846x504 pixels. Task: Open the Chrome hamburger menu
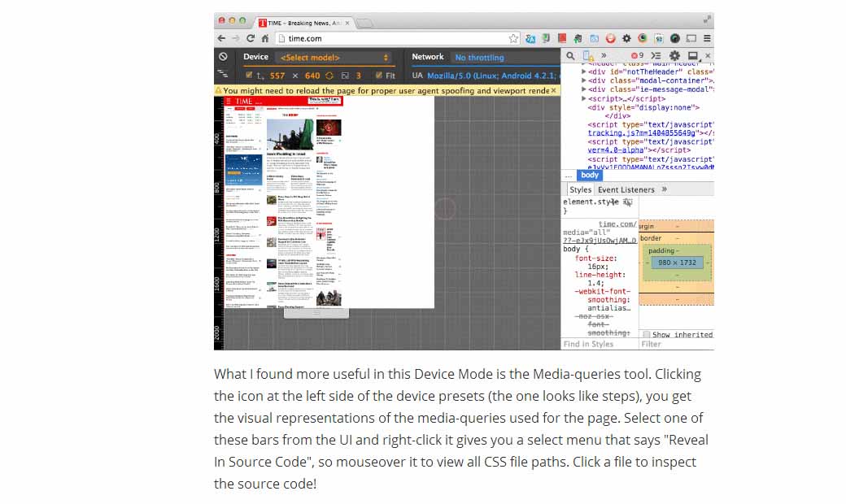707,37
